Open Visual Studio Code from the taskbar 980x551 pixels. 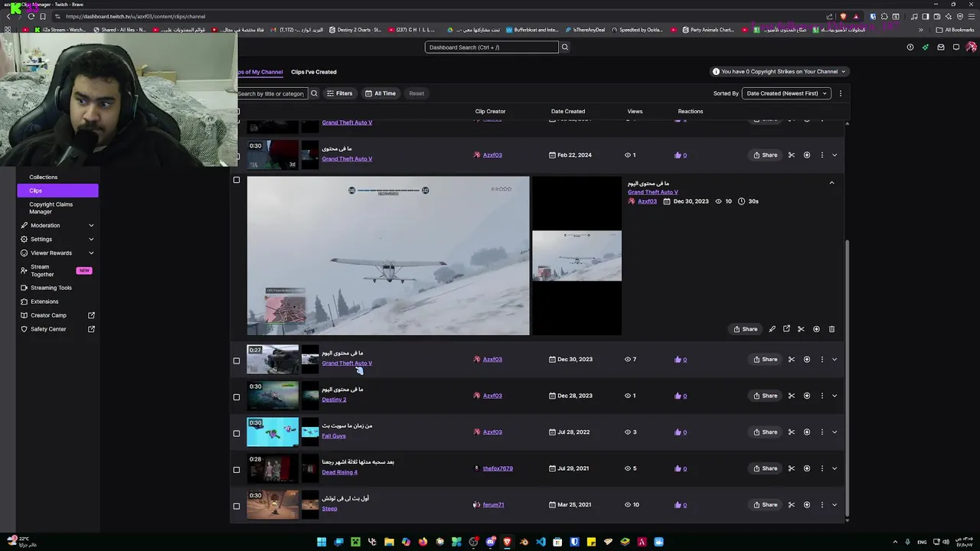tap(541, 542)
